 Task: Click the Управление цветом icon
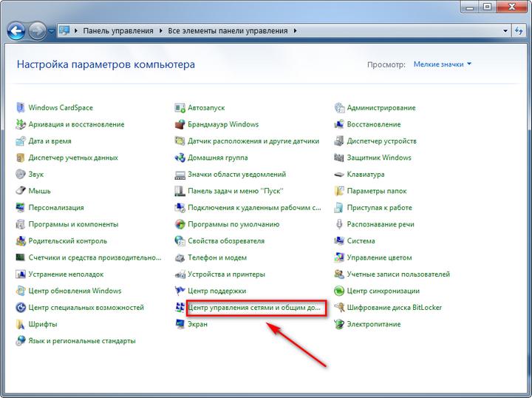point(339,257)
